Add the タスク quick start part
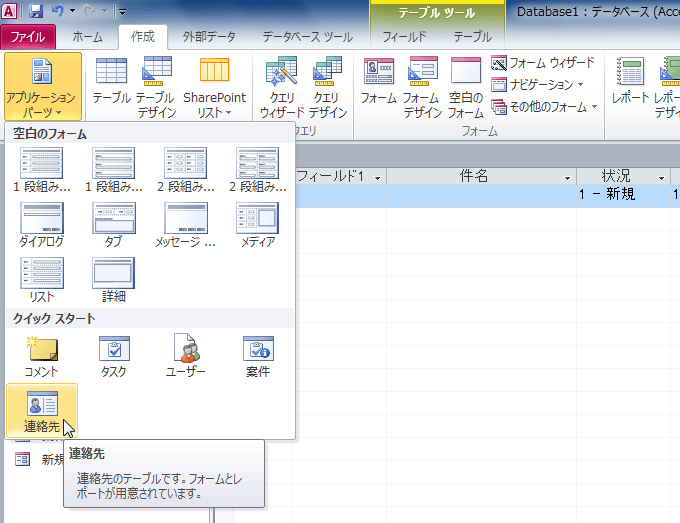 point(114,356)
